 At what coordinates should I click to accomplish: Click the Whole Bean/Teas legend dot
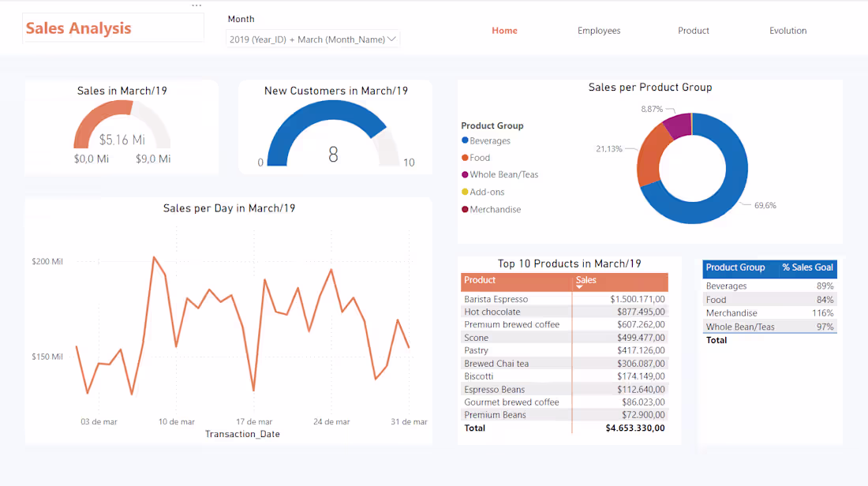click(464, 174)
